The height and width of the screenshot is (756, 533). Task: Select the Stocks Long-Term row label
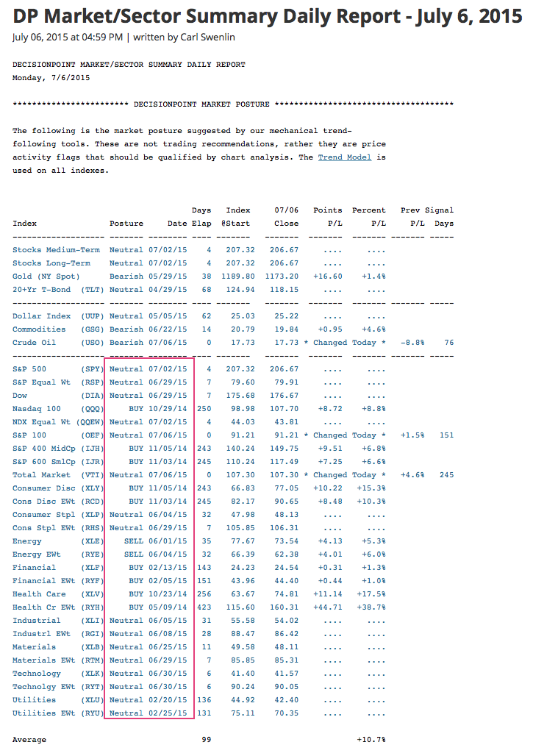[x=51, y=263]
